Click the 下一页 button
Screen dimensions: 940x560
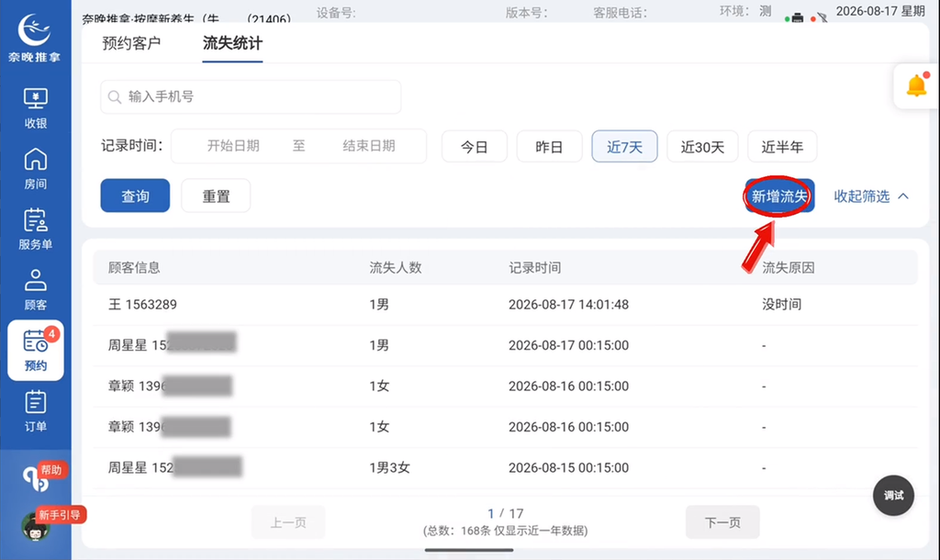722,522
